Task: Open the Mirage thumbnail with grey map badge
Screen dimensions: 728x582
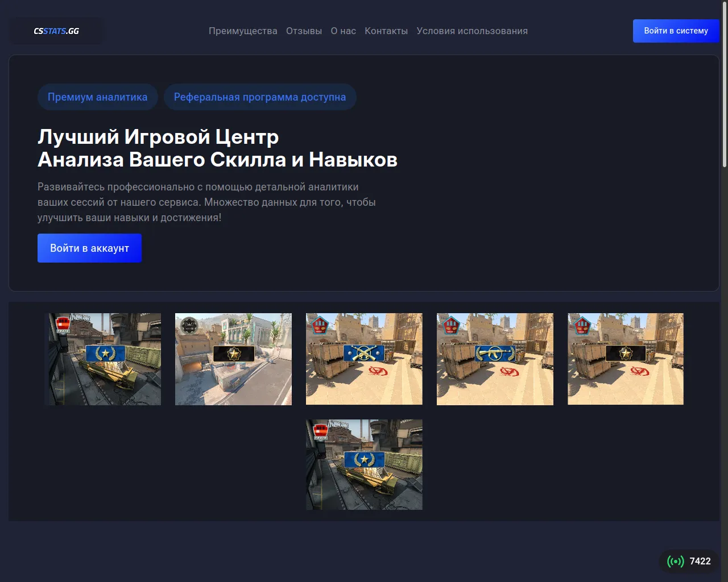Action: pyautogui.click(x=233, y=359)
